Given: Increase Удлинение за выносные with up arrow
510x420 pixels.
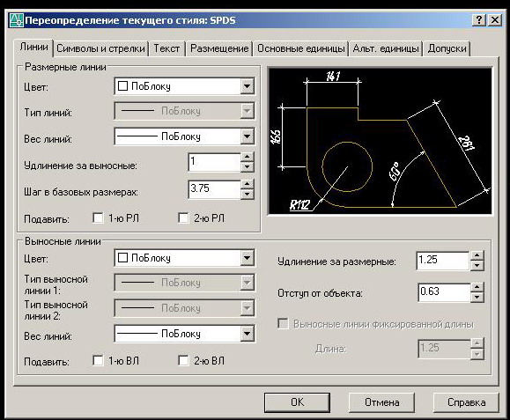Looking at the screenshot, I should point(248,158).
